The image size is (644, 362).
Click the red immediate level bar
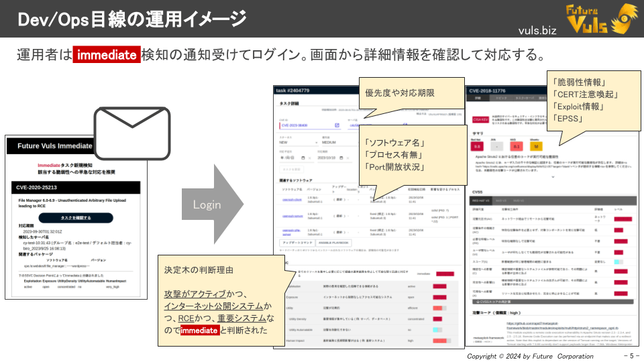445,274
